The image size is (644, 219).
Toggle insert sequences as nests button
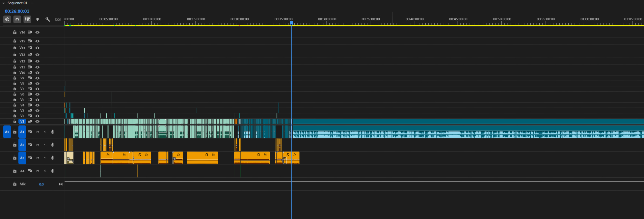(x=7, y=19)
